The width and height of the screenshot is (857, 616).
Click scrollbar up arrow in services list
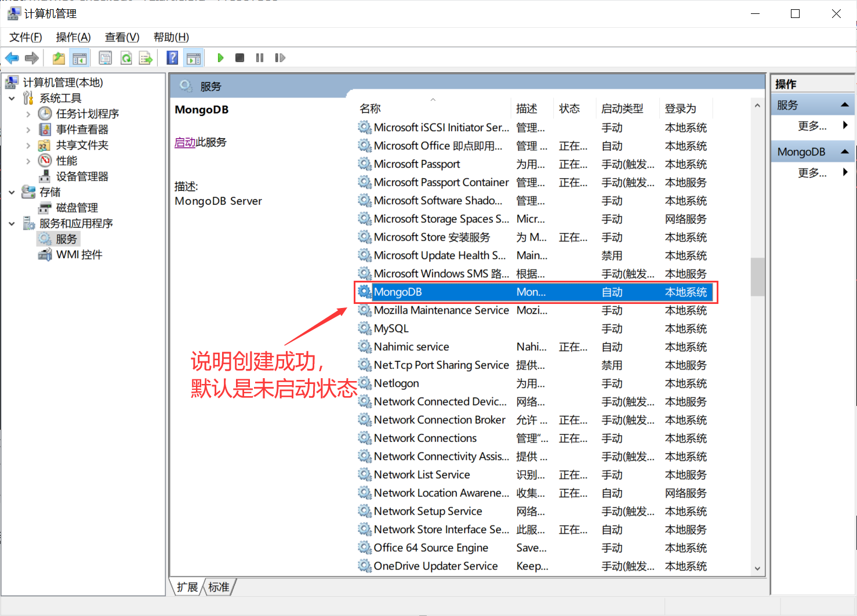pos(757,106)
